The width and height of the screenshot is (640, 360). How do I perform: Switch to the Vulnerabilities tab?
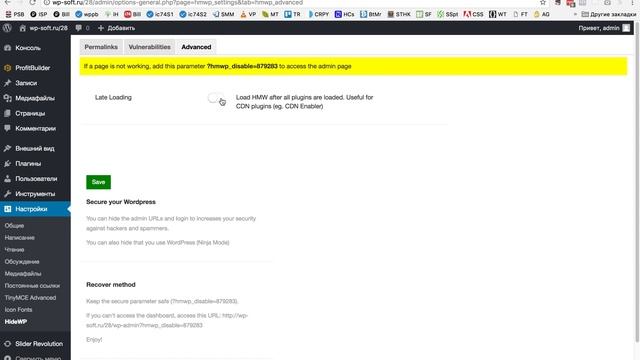point(149,47)
